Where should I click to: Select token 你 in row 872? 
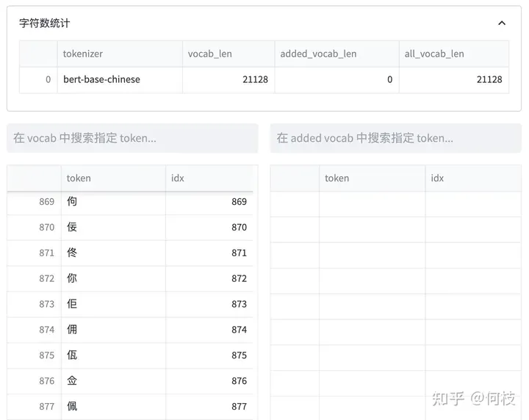point(113,279)
